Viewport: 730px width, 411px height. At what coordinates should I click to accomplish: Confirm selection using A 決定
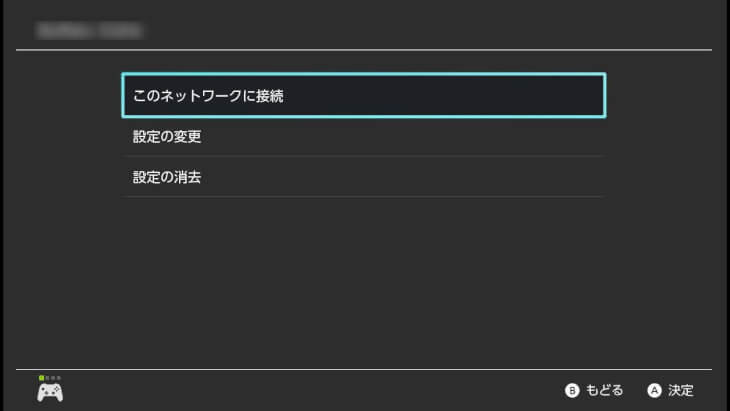[670, 390]
